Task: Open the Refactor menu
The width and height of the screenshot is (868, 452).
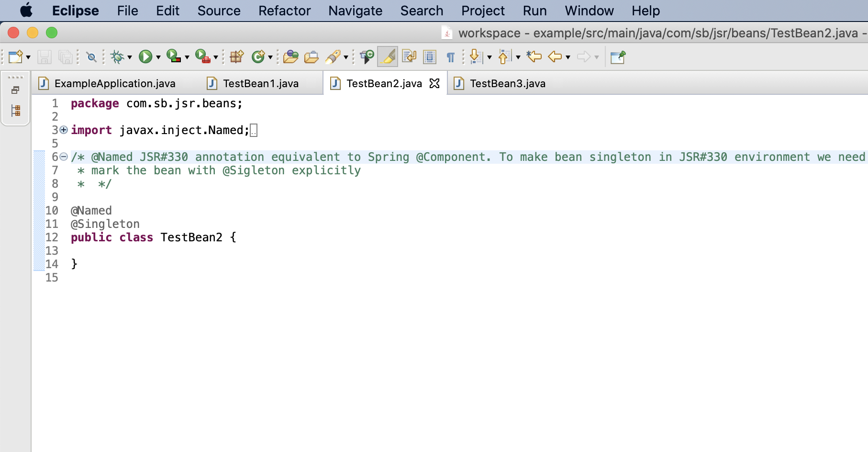Action: click(x=284, y=11)
